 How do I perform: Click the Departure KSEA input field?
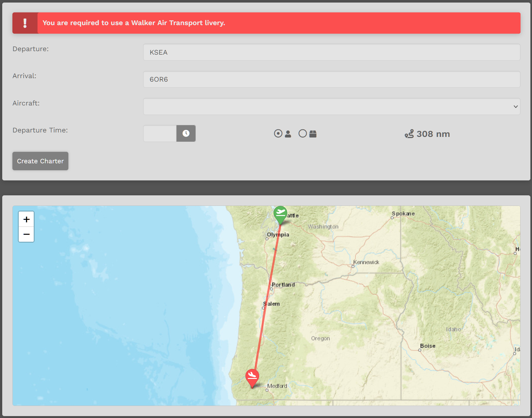point(332,52)
